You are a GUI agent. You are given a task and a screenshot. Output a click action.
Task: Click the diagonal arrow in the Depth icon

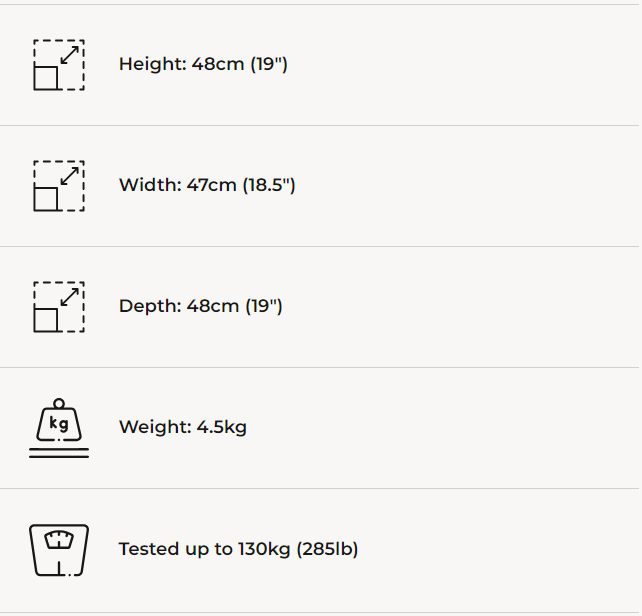coord(70,296)
